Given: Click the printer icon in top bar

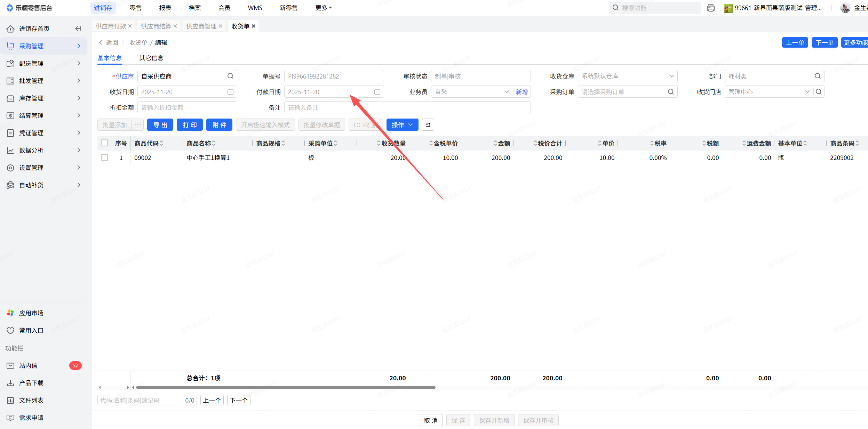Looking at the screenshot, I should (x=711, y=8).
